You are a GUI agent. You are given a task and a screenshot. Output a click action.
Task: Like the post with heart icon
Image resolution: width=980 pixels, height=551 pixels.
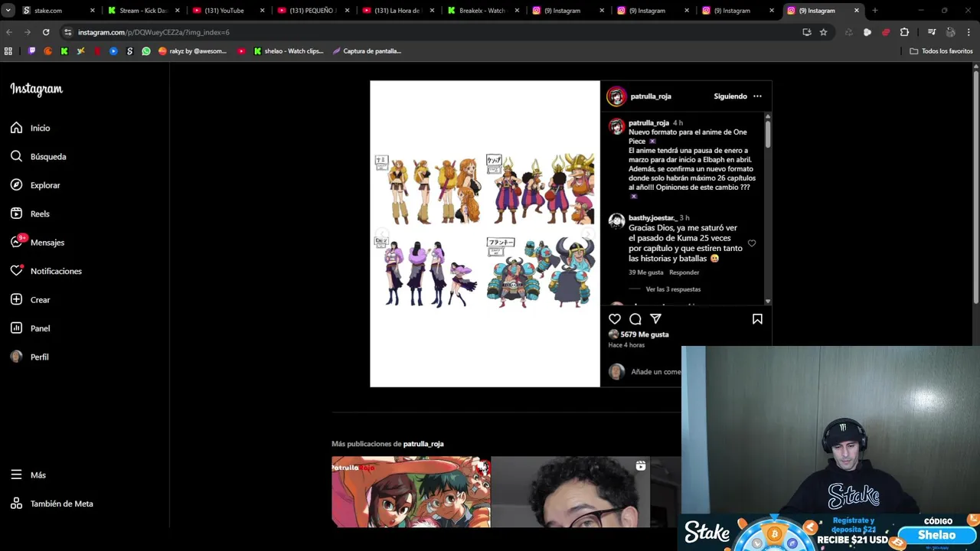615,319
